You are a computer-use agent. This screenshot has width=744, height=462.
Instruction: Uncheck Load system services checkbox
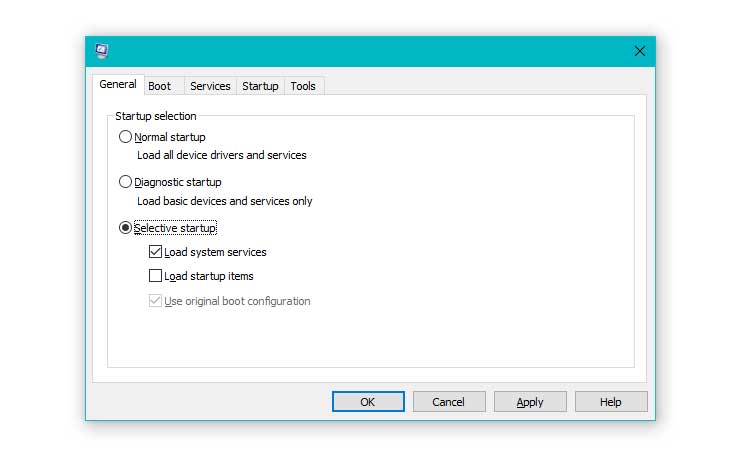[155, 251]
